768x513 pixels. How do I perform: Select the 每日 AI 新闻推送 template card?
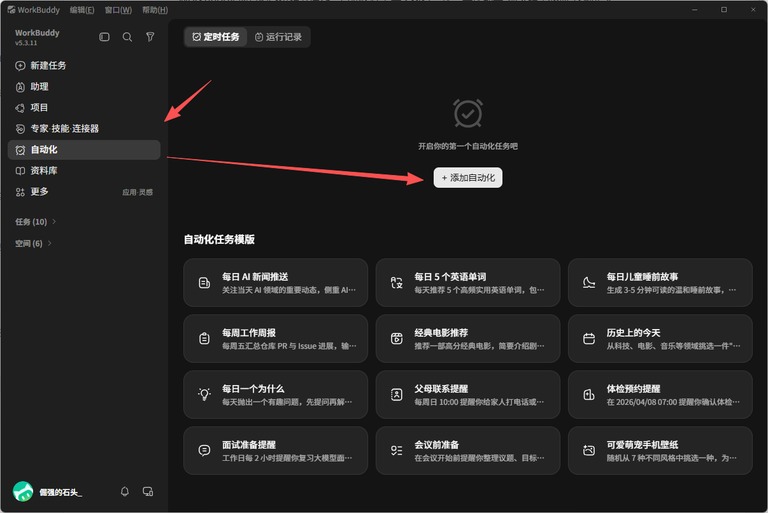(275, 283)
